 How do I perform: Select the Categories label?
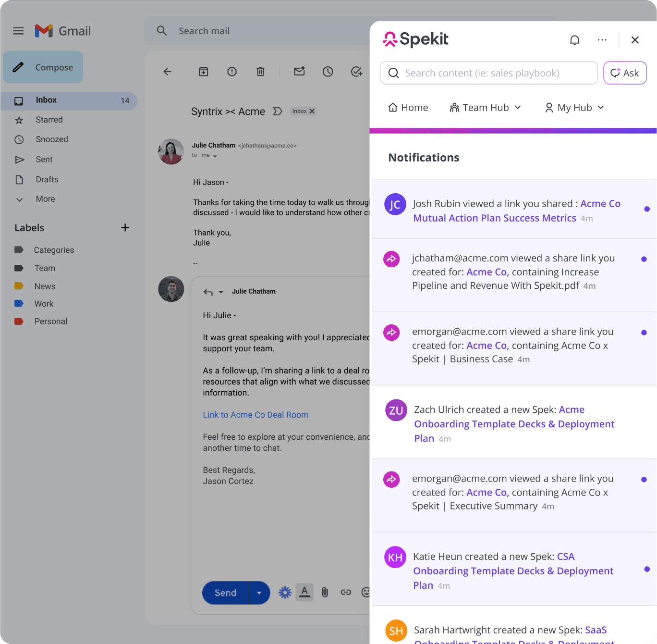54,250
